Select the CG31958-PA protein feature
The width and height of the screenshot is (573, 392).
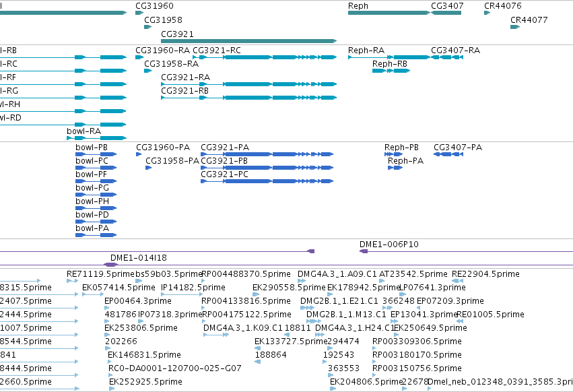point(148,168)
